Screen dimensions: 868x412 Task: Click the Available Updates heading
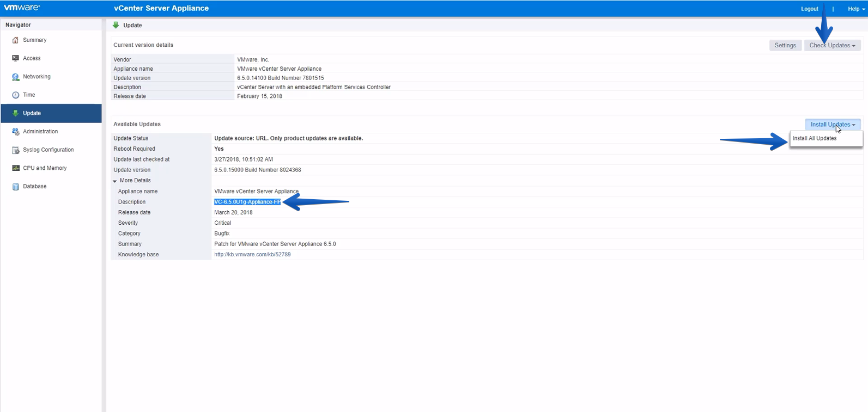pyautogui.click(x=137, y=124)
